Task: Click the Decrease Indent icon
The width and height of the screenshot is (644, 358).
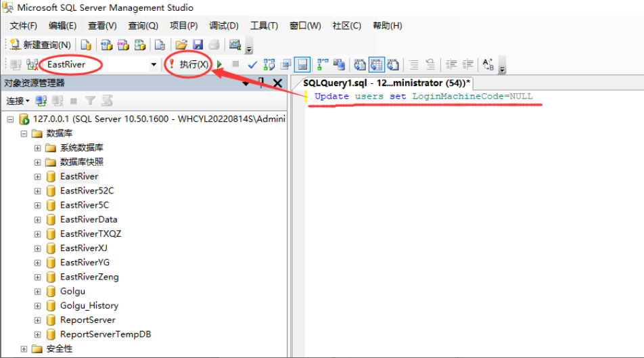Action: click(451, 64)
